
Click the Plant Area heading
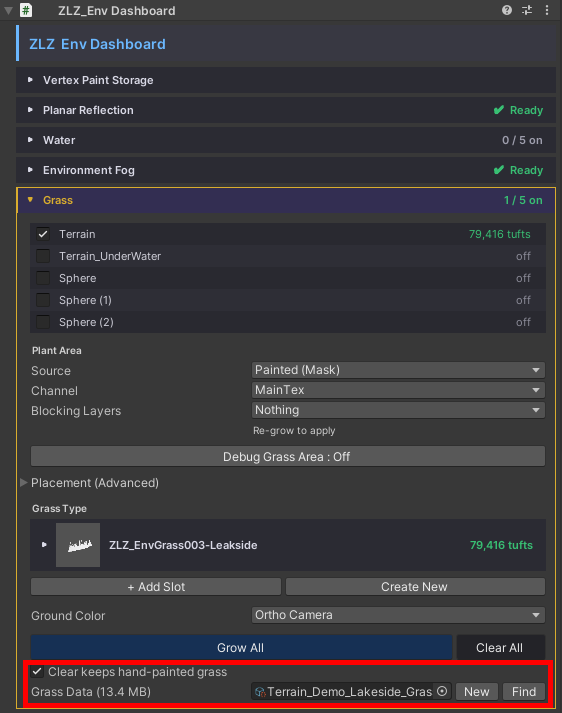tap(57, 351)
